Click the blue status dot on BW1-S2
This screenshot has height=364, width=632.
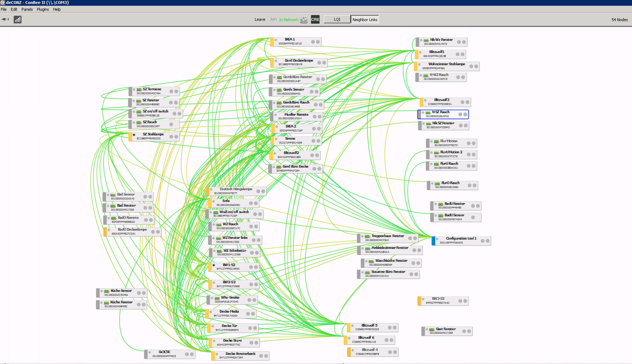click(x=214, y=265)
